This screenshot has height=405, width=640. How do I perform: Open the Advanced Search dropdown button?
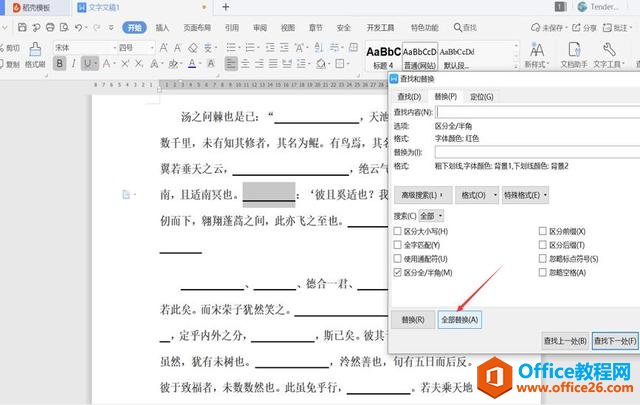423,195
